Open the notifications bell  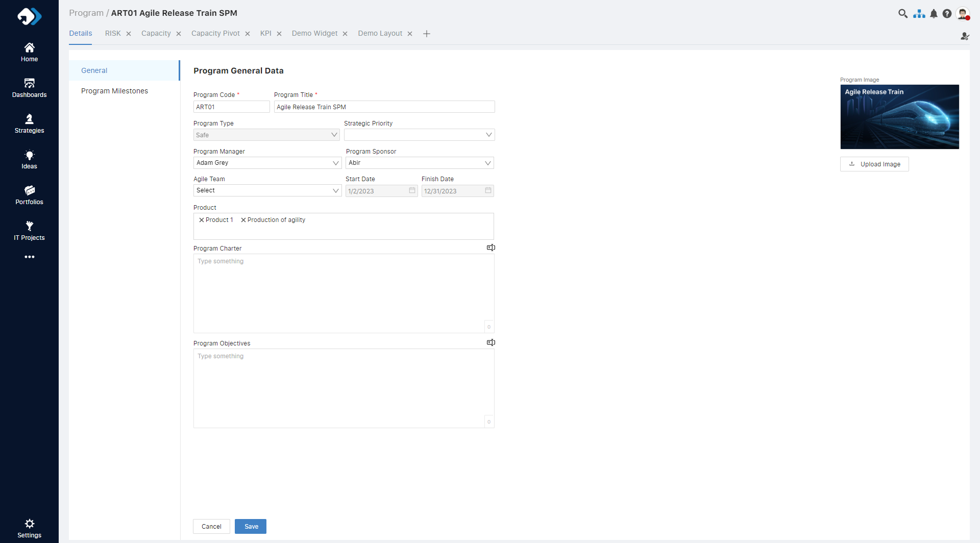pos(934,14)
